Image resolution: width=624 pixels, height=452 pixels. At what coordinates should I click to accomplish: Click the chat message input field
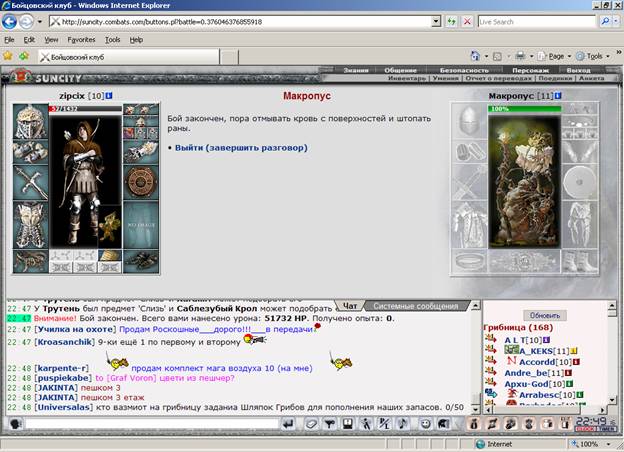[x=152, y=424]
